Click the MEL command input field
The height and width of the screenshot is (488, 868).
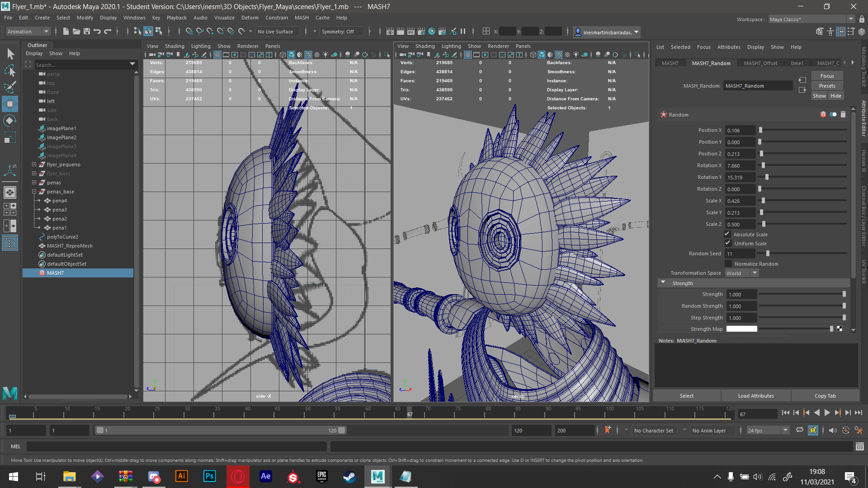click(x=176, y=446)
